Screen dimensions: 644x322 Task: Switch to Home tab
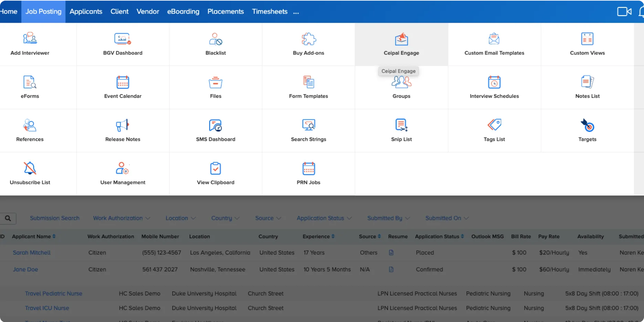pos(9,11)
